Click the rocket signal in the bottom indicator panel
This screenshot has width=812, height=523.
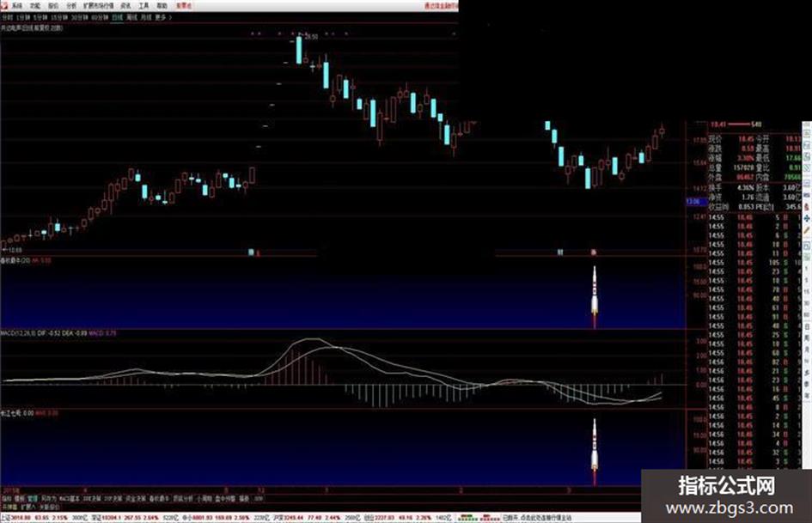pos(595,451)
